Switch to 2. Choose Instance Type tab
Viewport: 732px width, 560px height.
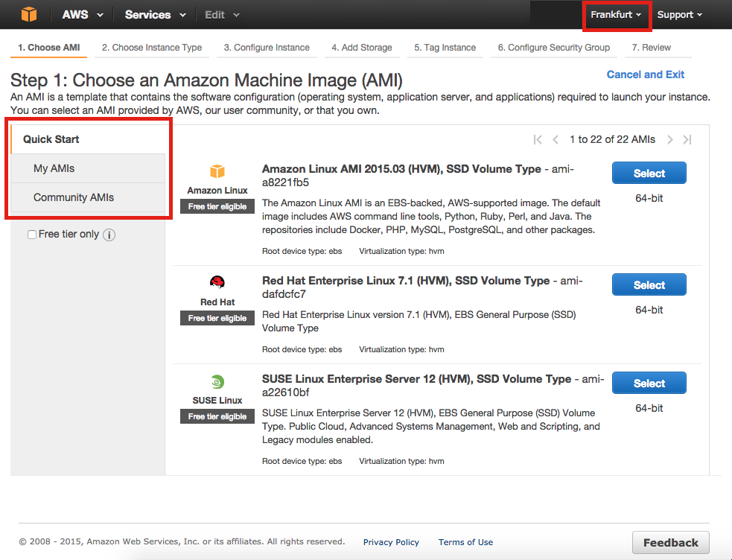(x=152, y=48)
